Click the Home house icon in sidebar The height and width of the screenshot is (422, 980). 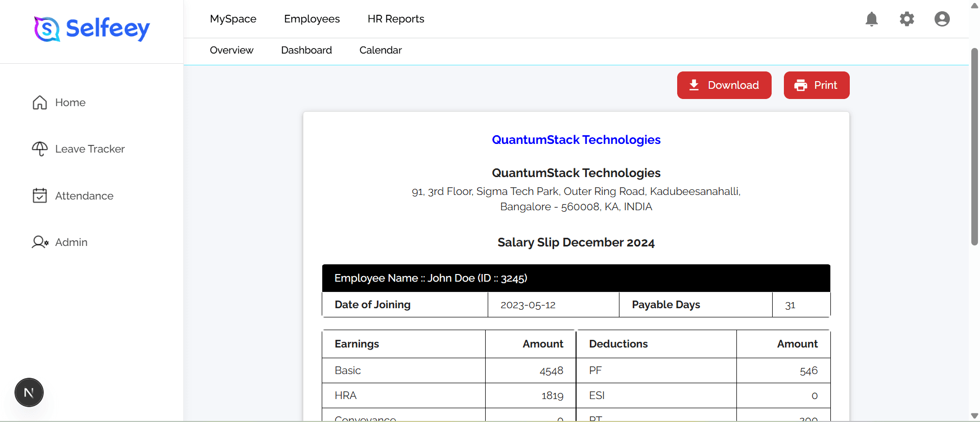(x=40, y=103)
